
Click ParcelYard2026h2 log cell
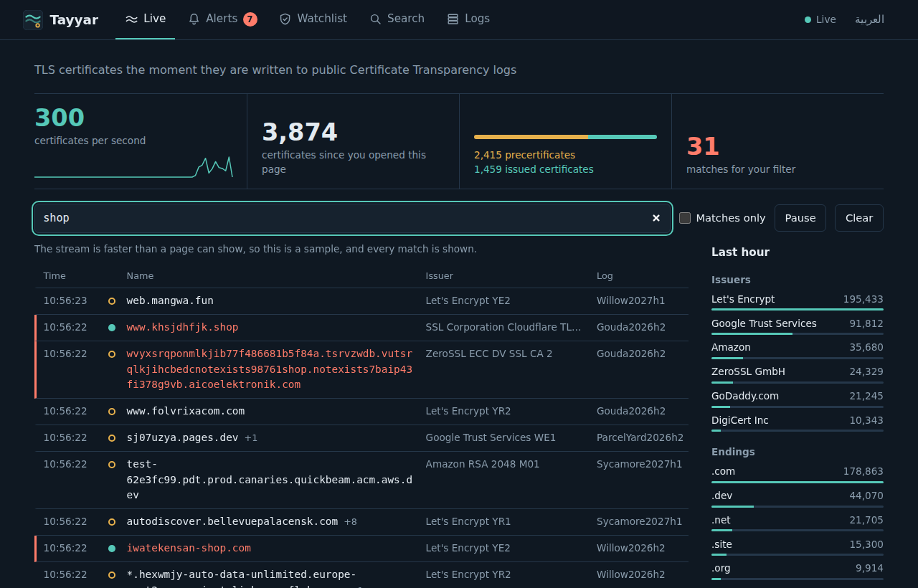click(640, 438)
